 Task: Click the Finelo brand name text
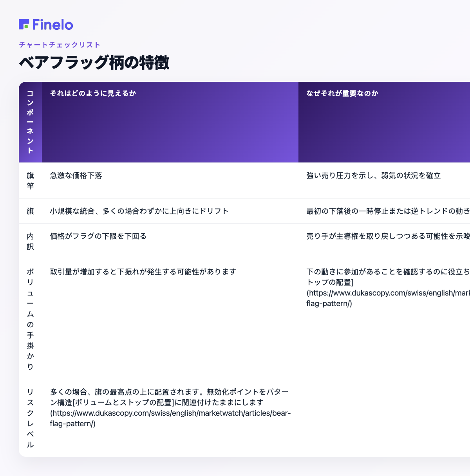[53, 25]
